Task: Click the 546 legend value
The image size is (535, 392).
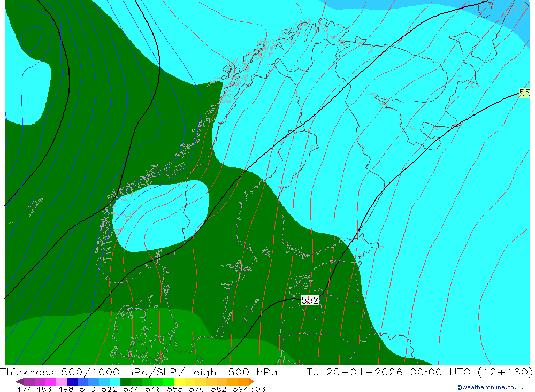Action: pos(152,389)
